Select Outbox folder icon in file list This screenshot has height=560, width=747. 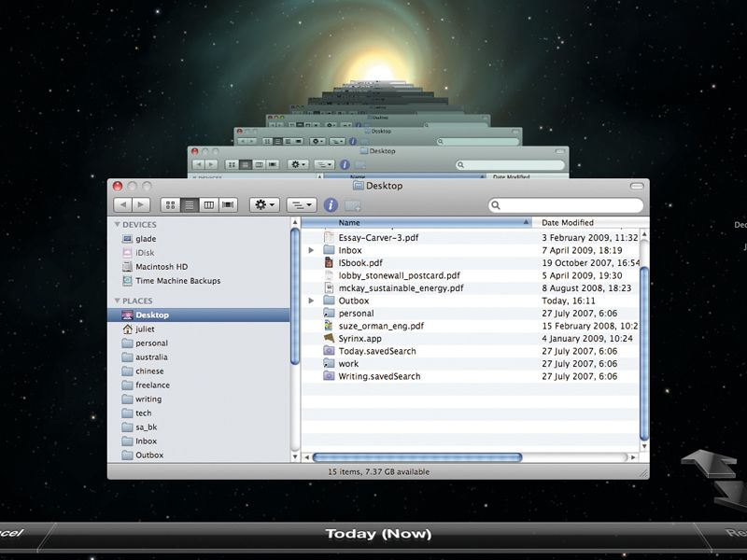329,301
